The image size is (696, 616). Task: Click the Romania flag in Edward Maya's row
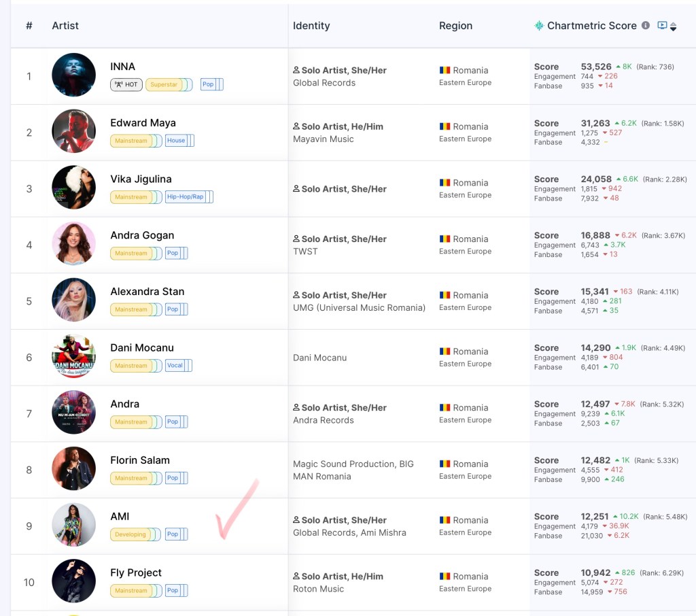(445, 126)
